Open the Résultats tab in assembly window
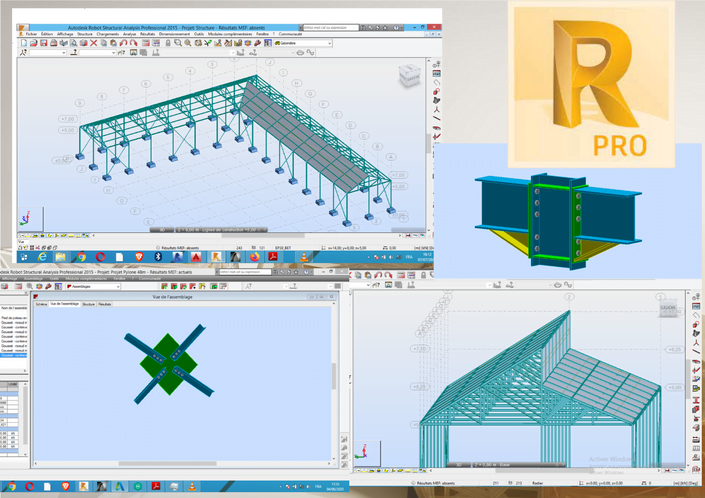The width and height of the screenshot is (705, 498). (105, 303)
